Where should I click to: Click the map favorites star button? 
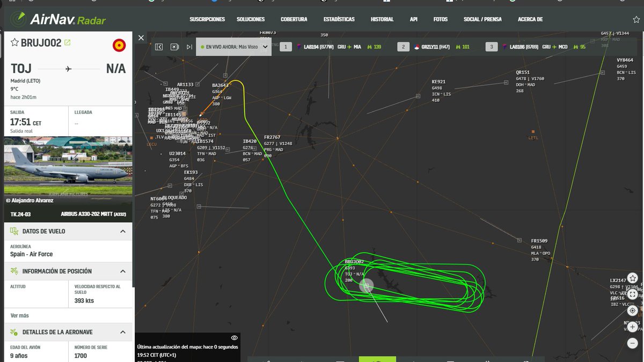(x=633, y=278)
